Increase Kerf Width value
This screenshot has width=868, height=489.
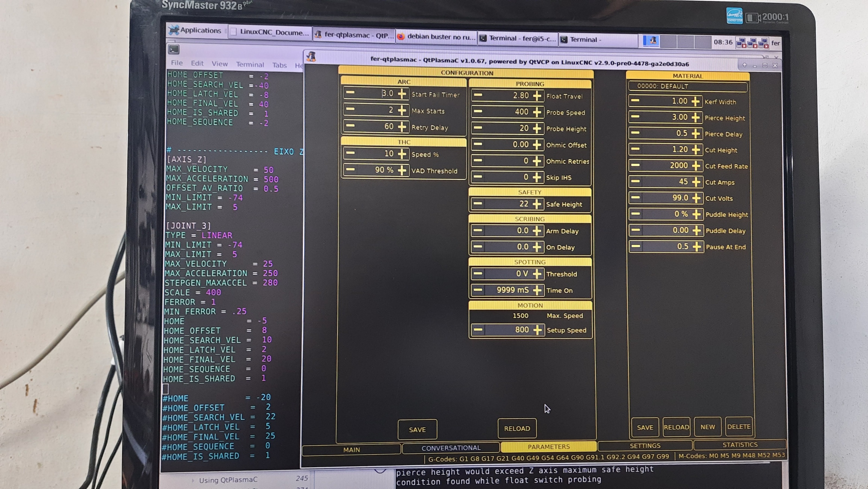point(695,101)
